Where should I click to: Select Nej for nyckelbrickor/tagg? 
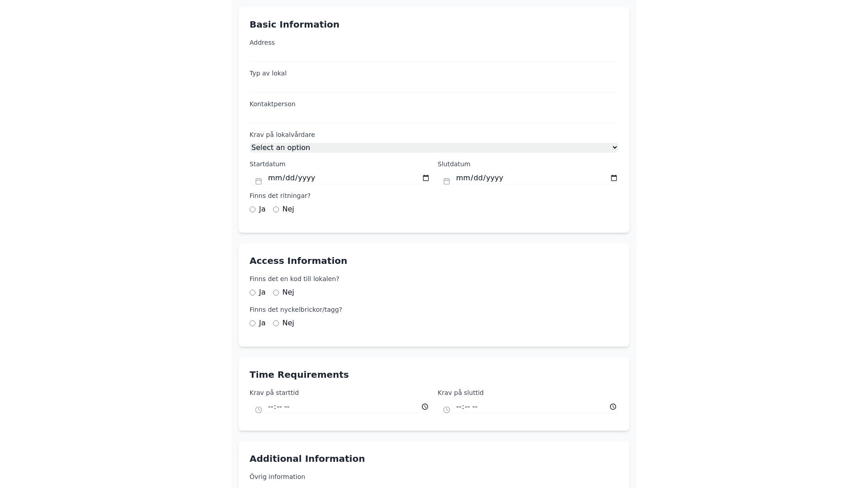tap(276, 324)
